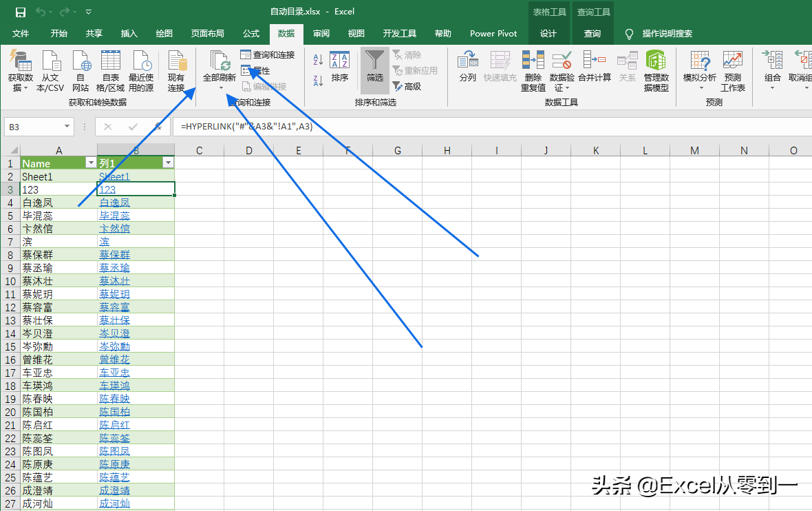This screenshot has height=511, width=812.
Task: Open 组合 (Group) dropdown
Action: click(772, 70)
